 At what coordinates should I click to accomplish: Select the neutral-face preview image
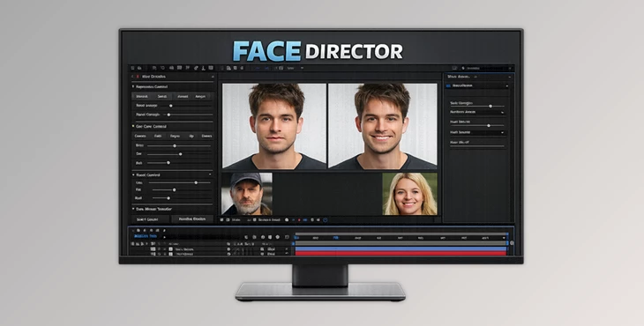274,126
